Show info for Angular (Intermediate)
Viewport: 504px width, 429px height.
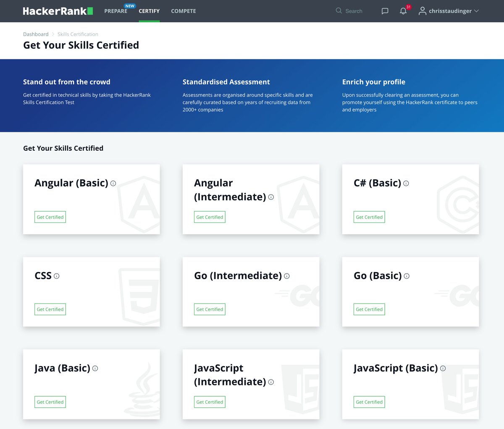pos(271,197)
